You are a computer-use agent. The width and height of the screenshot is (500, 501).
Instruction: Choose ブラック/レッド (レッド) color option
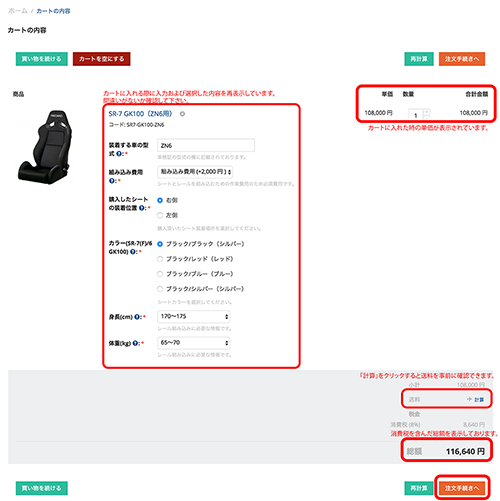click(160, 259)
